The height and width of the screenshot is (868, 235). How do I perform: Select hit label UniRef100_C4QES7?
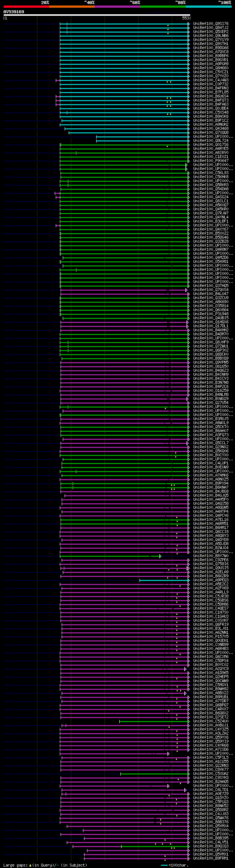(211, 608)
